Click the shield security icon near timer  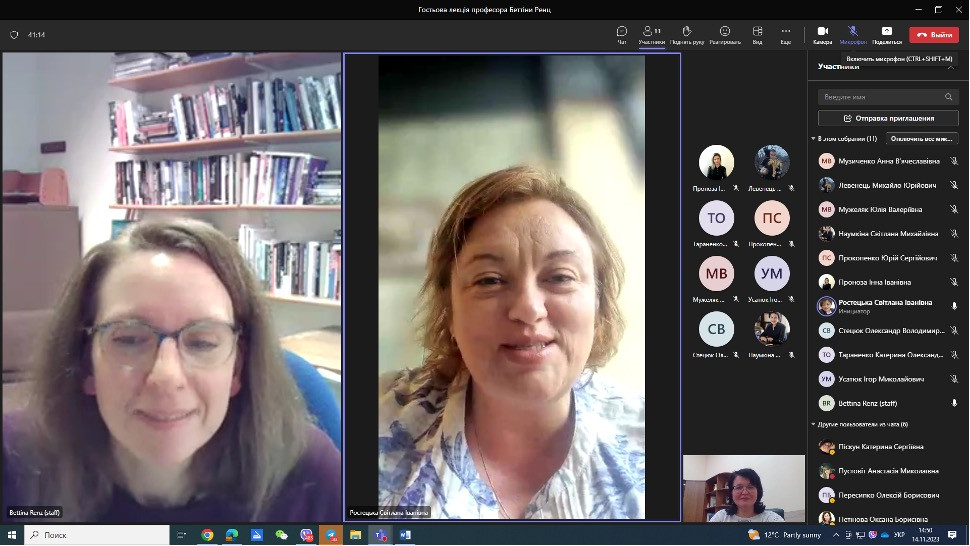[14, 35]
